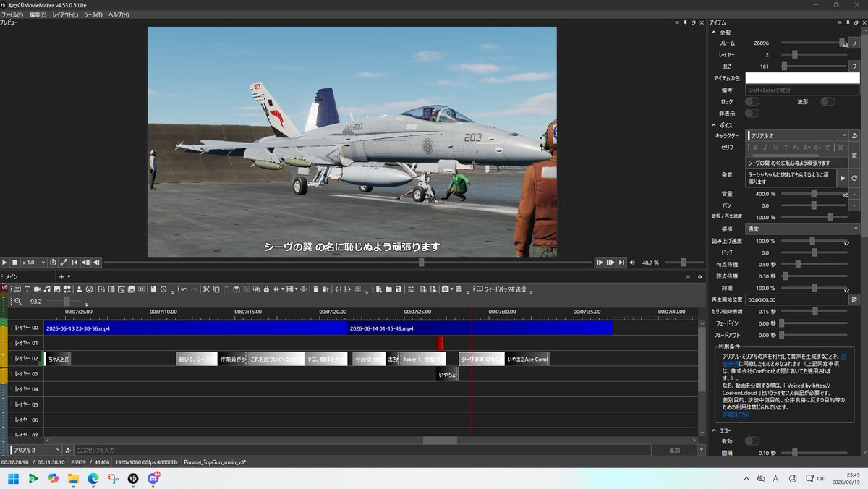Click the 追加 button beside the serif input

click(x=674, y=450)
